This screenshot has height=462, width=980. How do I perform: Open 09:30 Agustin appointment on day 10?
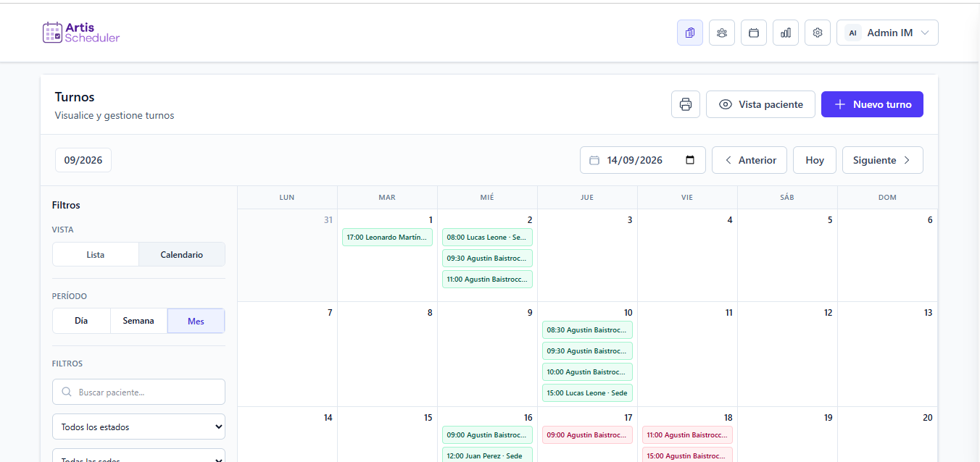[x=587, y=350]
